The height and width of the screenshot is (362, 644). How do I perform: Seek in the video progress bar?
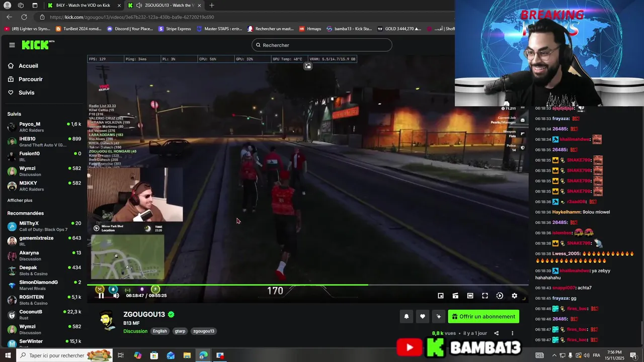pyautogui.click(x=307, y=285)
